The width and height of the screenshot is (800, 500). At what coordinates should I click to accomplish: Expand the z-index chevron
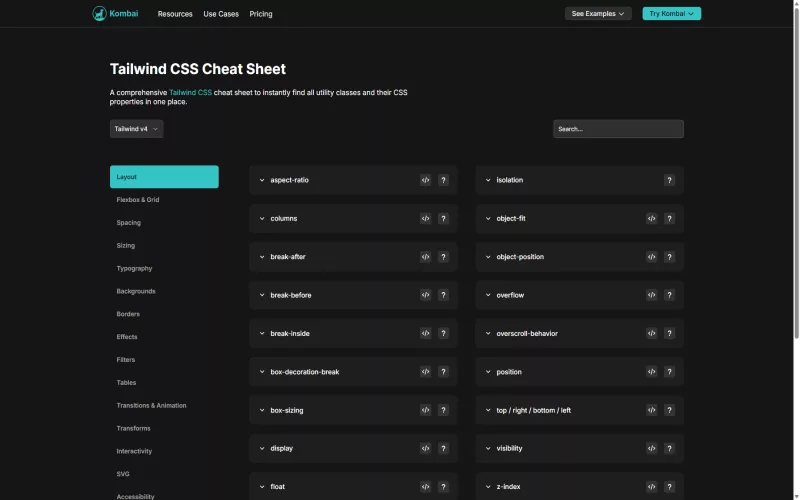[488, 487]
